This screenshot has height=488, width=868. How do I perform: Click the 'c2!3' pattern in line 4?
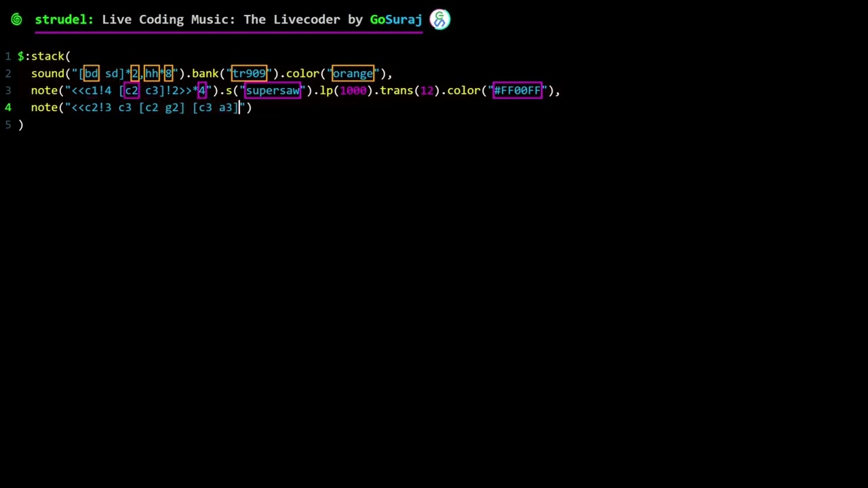coord(98,107)
